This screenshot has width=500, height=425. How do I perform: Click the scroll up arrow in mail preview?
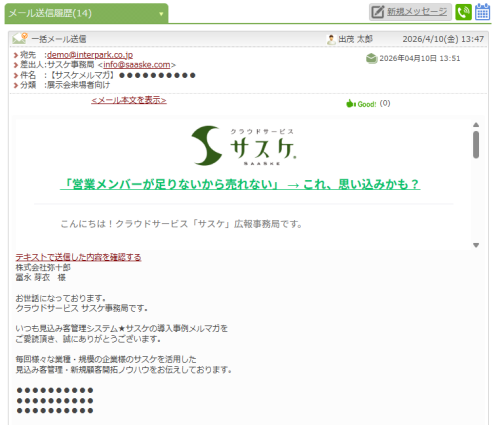(476, 125)
